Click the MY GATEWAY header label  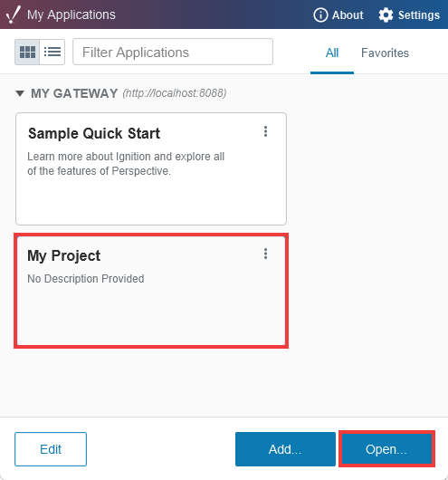[74, 93]
